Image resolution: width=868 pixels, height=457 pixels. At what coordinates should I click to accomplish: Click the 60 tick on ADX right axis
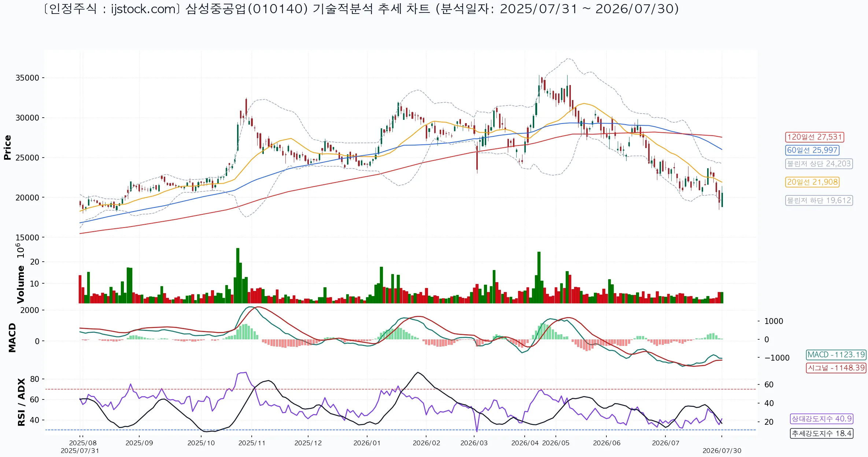coord(769,385)
